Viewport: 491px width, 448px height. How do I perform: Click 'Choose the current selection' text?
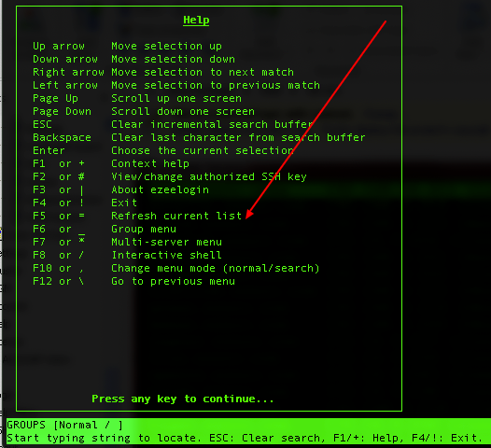tap(203, 150)
